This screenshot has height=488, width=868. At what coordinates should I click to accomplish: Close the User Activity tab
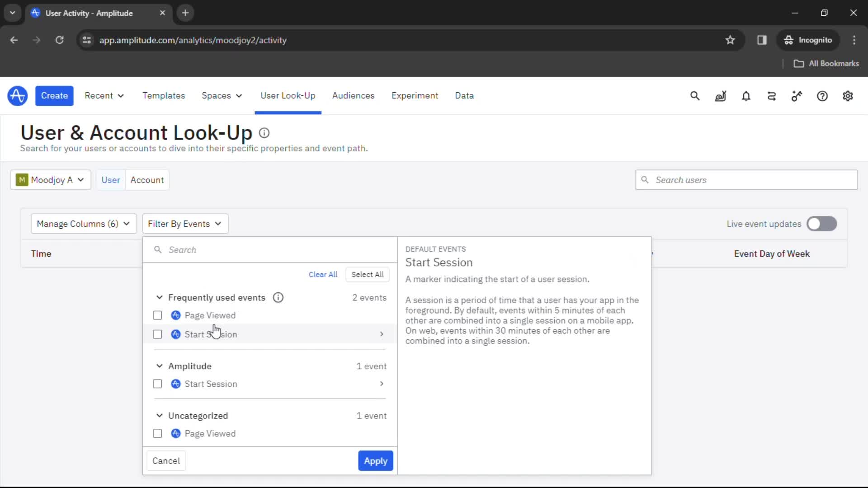(x=162, y=13)
